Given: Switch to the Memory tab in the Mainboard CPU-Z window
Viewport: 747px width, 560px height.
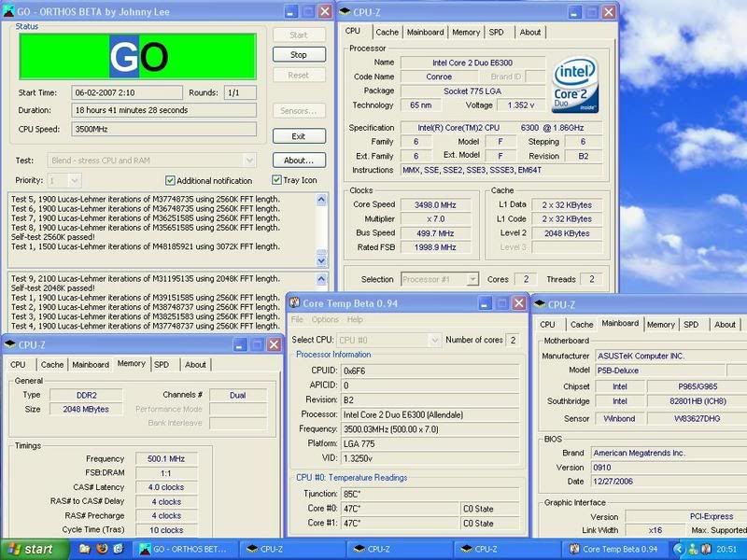Looking at the screenshot, I should click(x=660, y=324).
